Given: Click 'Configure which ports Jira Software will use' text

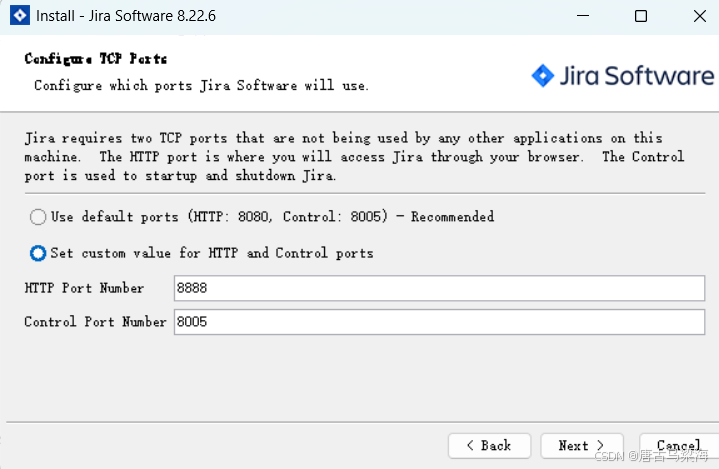Looking at the screenshot, I should click(x=201, y=85).
